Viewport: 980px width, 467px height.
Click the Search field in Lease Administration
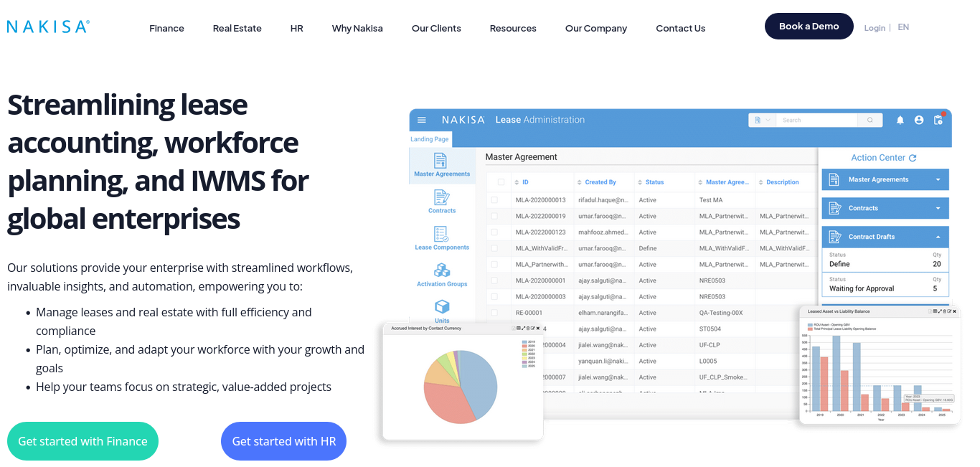(x=817, y=121)
